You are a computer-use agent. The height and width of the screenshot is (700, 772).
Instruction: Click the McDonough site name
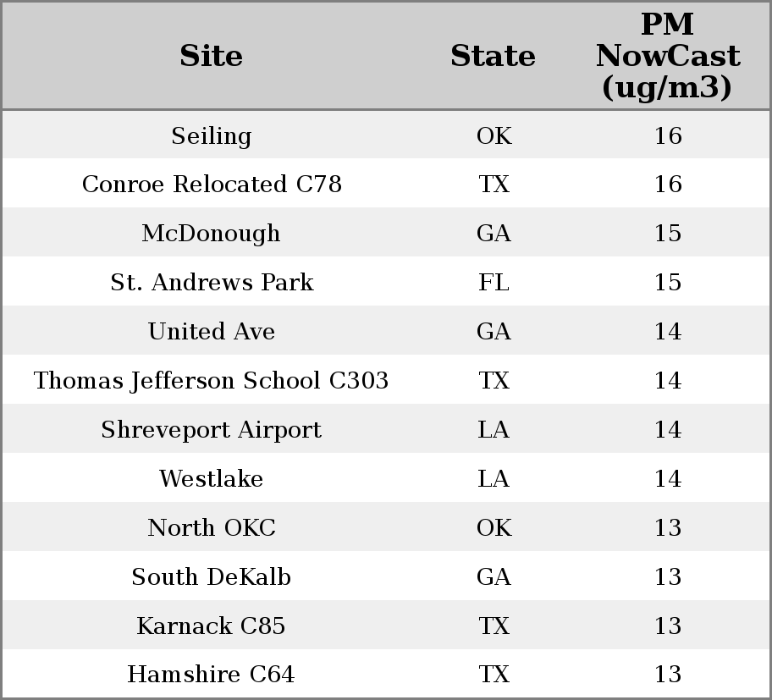click(x=212, y=234)
